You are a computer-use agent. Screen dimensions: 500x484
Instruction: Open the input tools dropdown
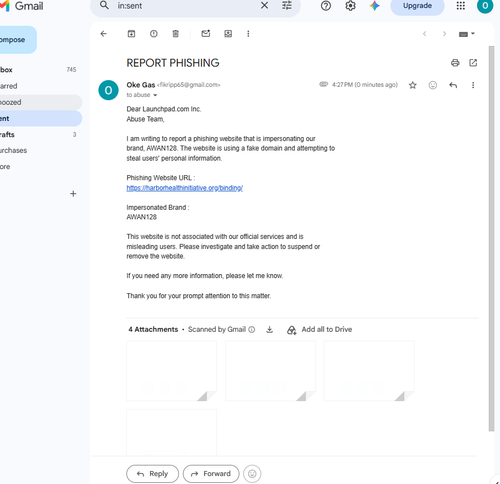467,34
